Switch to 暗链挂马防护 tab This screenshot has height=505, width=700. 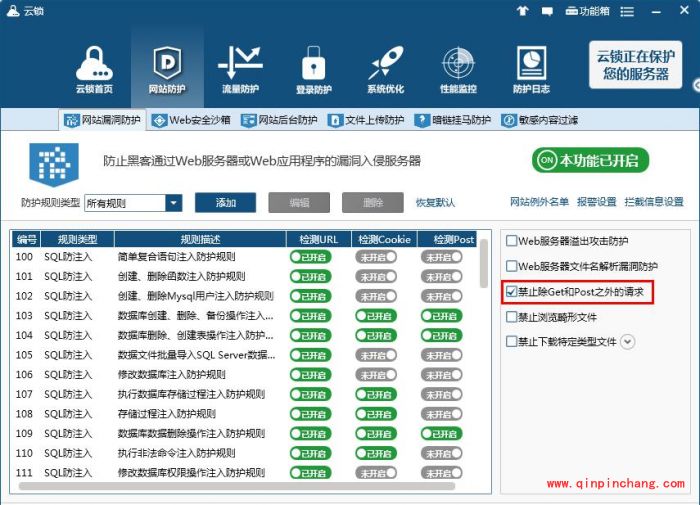[452, 120]
